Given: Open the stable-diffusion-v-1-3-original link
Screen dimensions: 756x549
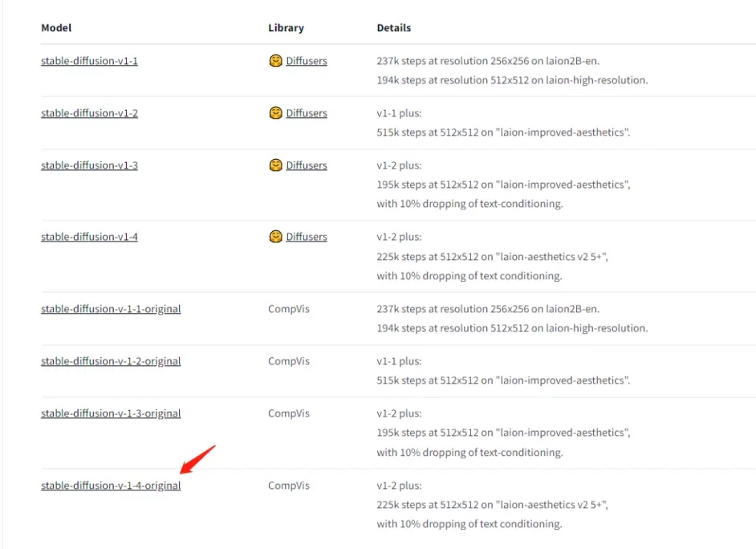Looking at the screenshot, I should tap(111, 413).
